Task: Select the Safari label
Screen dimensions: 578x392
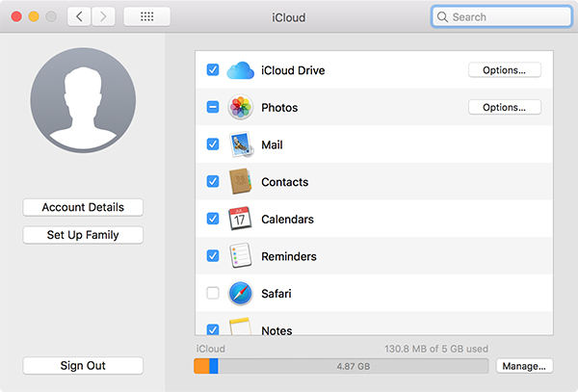Action: click(276, 294)
